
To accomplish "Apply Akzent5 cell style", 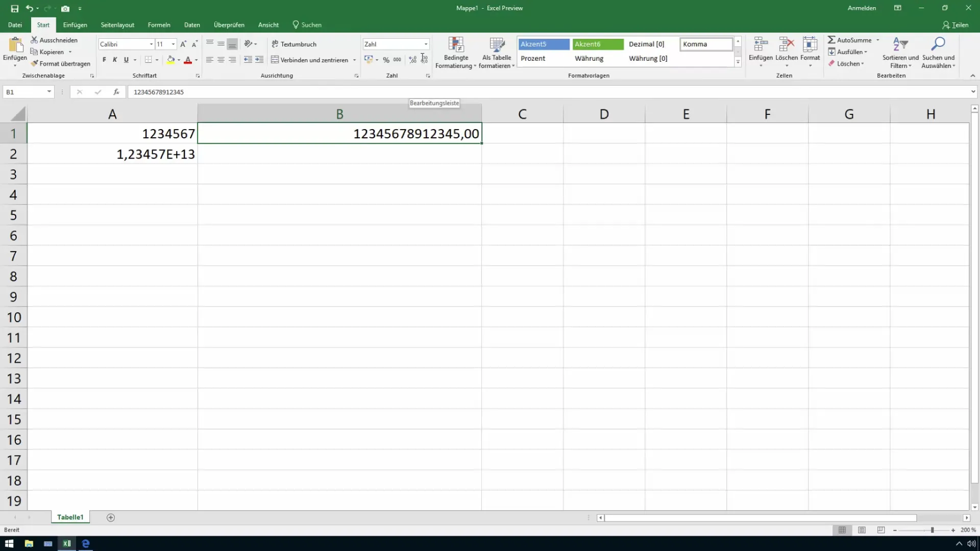I will pyautogui.click(x=544, y=44).
